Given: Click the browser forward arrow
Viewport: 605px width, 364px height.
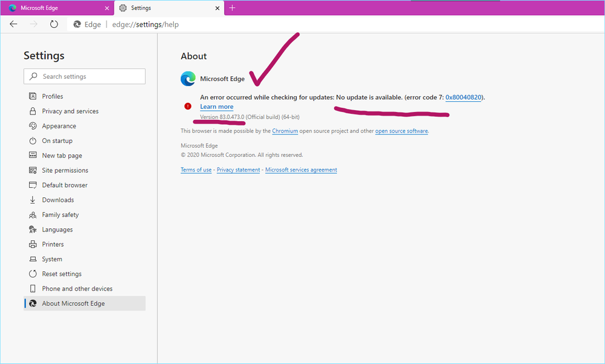Looking at the screenshot, I should tap(34, 24).
